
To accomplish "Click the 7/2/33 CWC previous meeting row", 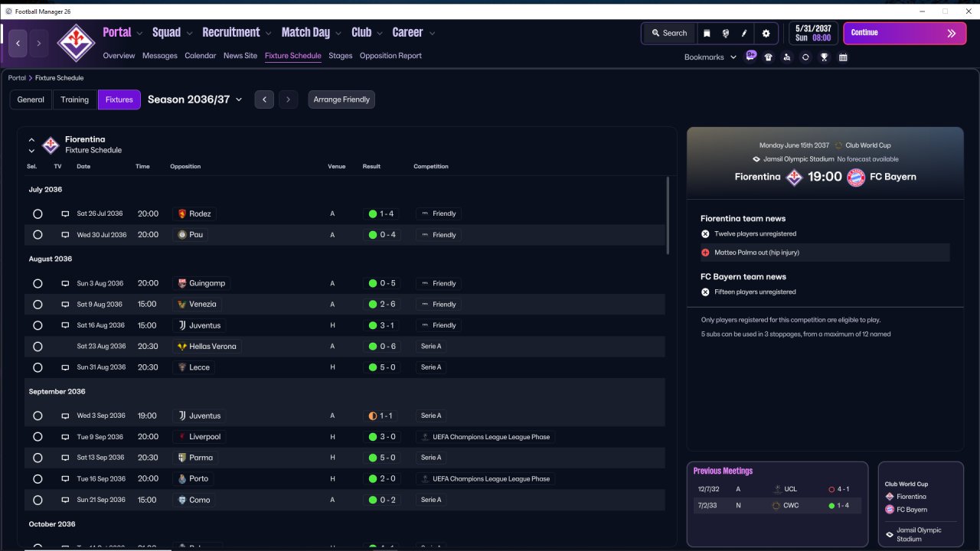I will tap(778, 506).
